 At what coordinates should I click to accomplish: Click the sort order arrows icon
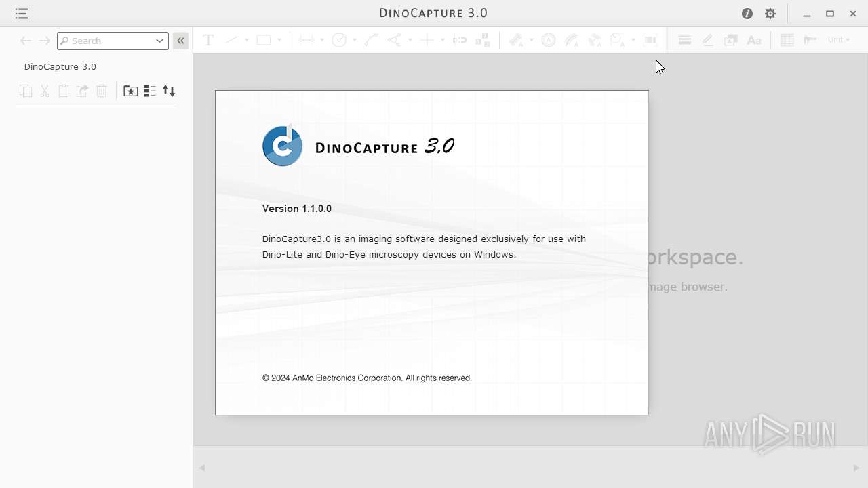pos(169,91)
